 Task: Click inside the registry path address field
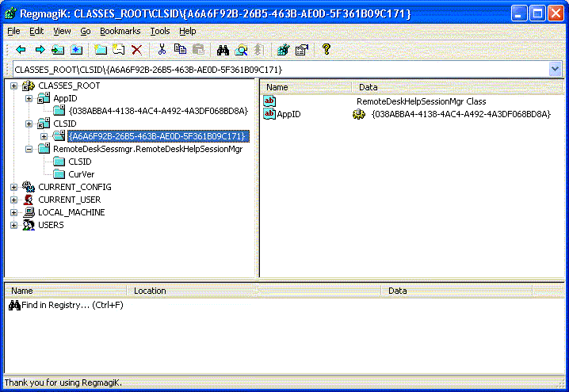281,69
